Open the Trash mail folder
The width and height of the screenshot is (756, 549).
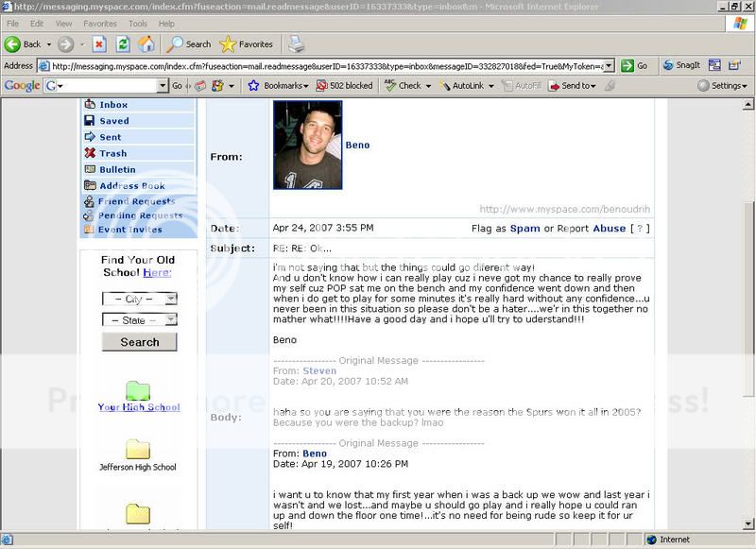(112, 153)
